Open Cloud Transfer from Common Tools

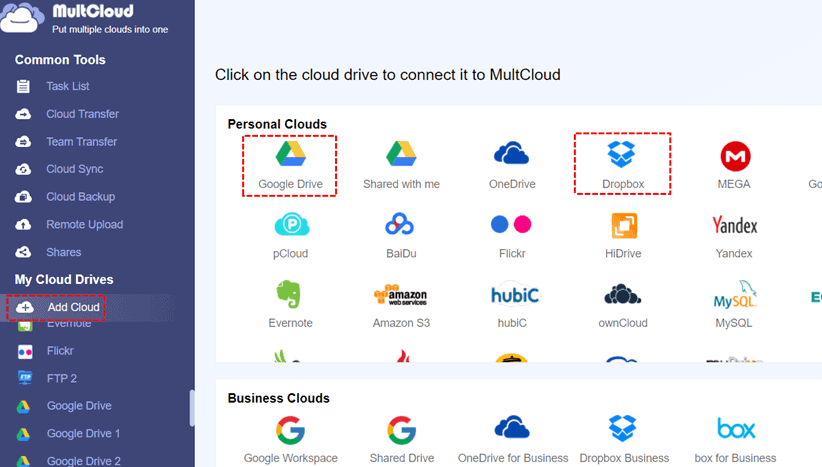(x=82, y=114)
